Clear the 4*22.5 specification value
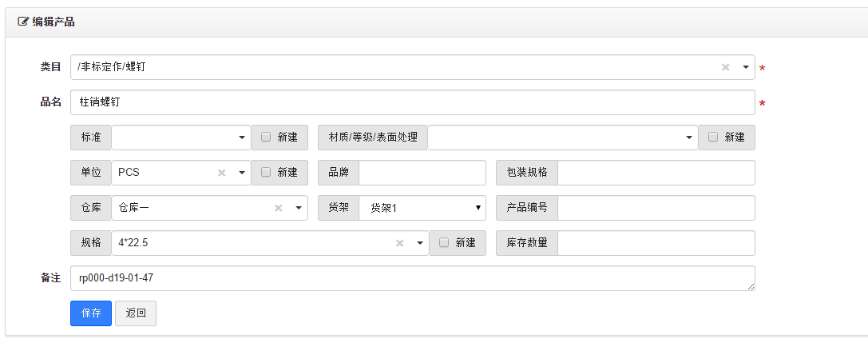 pos(399,243)
